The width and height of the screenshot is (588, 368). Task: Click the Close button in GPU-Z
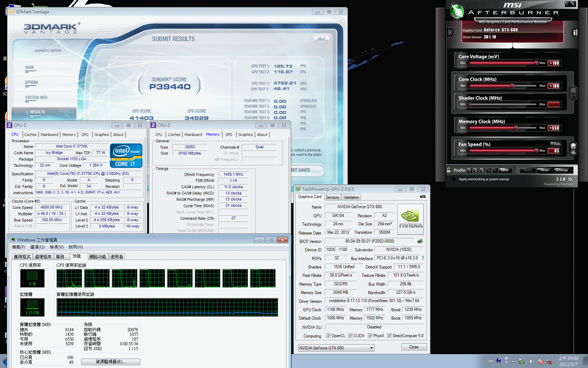pos(414,347)
